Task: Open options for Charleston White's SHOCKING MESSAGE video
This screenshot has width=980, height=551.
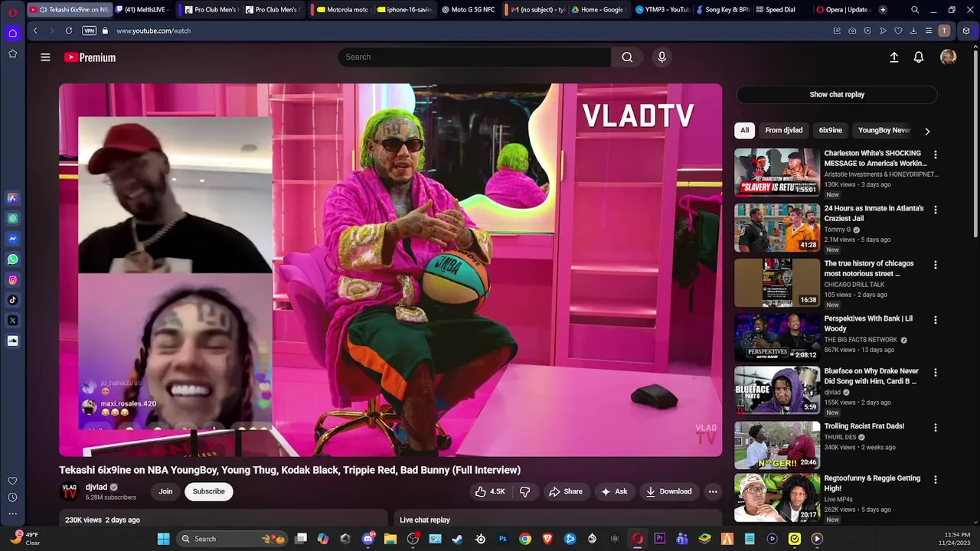Action: pos(935,155)
